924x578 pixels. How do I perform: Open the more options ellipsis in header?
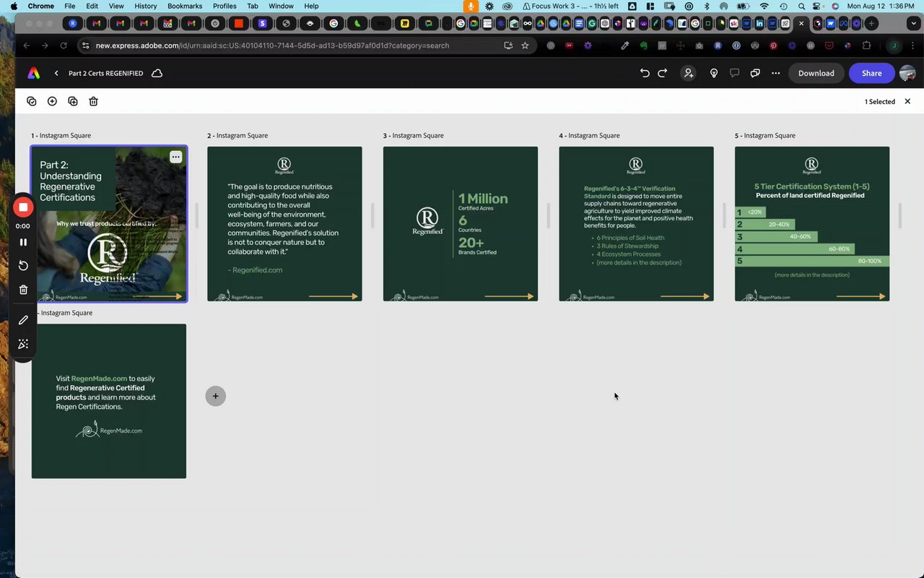point(775,73)
